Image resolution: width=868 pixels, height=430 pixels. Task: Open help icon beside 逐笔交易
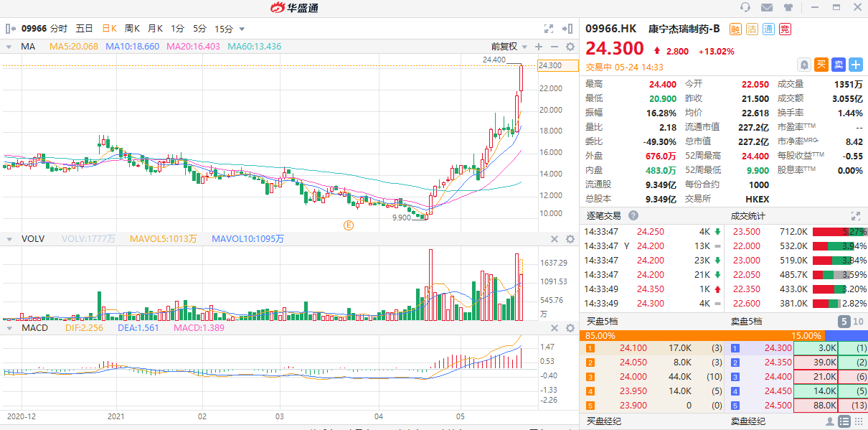pyautogui.click(x=633, y=215)
